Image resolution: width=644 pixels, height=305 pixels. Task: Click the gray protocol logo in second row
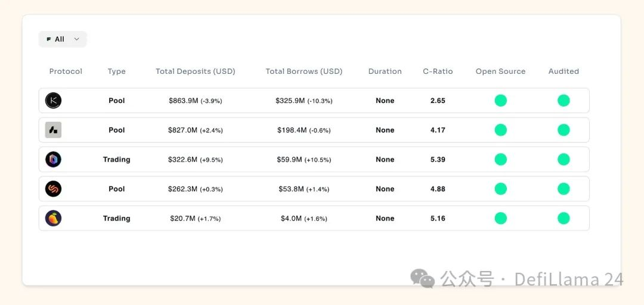[54, 130]
